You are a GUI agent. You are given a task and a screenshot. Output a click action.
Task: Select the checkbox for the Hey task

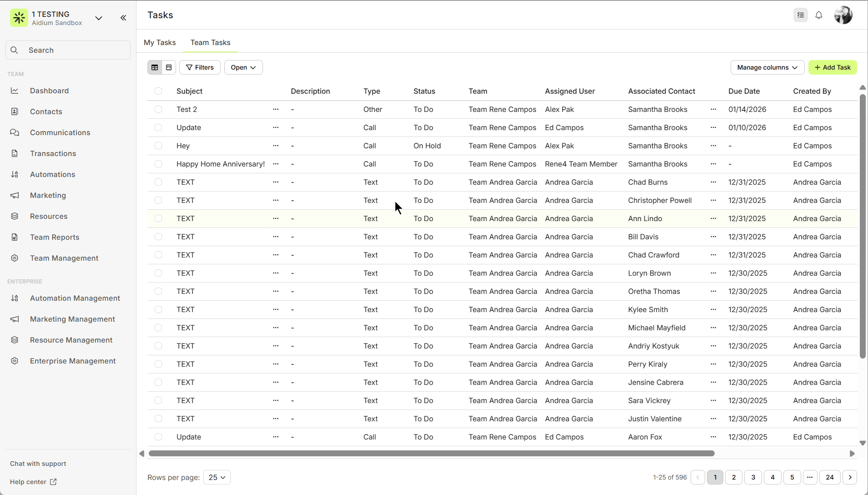158,146
